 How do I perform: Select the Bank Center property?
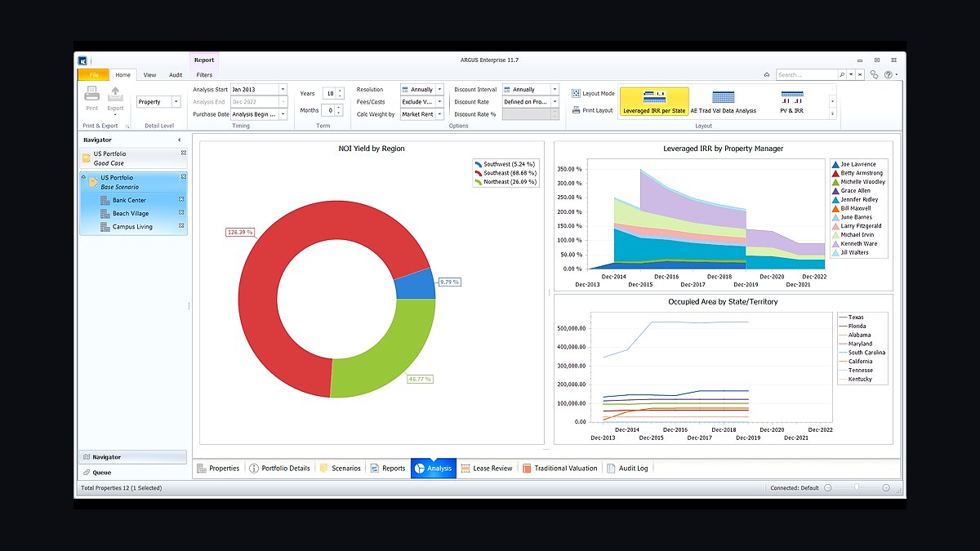129,200
